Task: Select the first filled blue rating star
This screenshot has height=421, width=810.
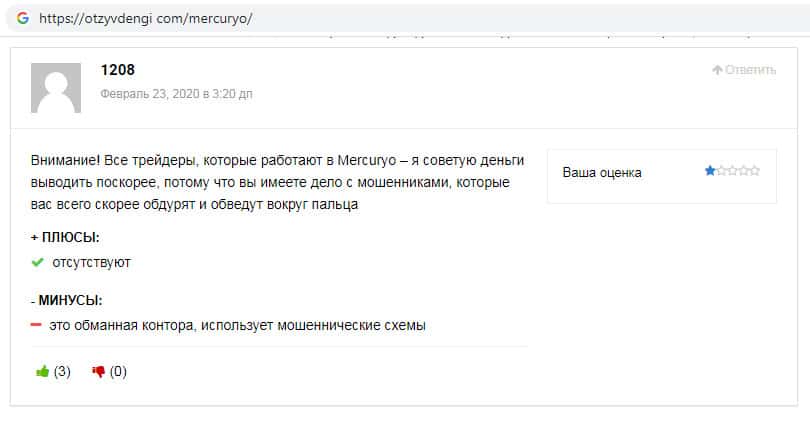Action: [x=710, y=171]
